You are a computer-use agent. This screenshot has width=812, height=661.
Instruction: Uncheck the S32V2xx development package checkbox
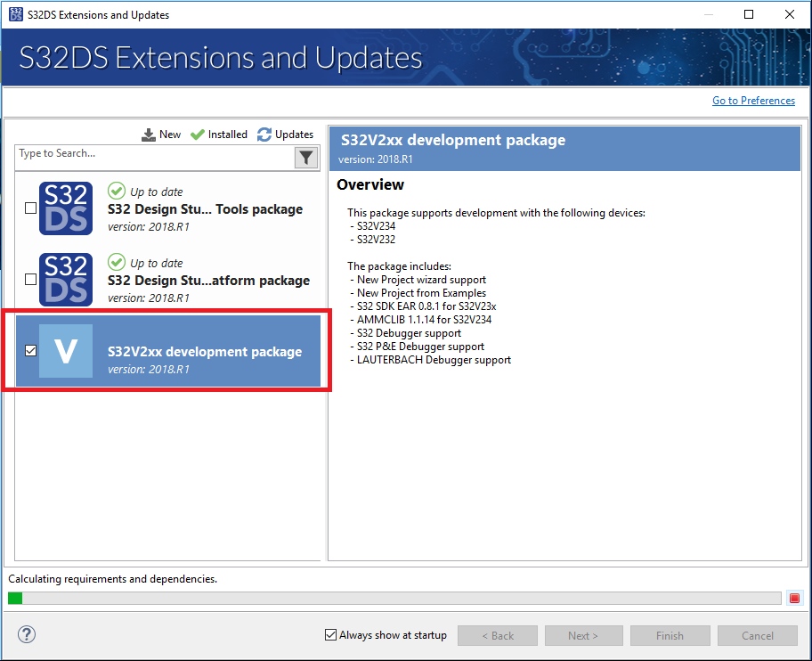pyautogui.click(x=31, y=351)
